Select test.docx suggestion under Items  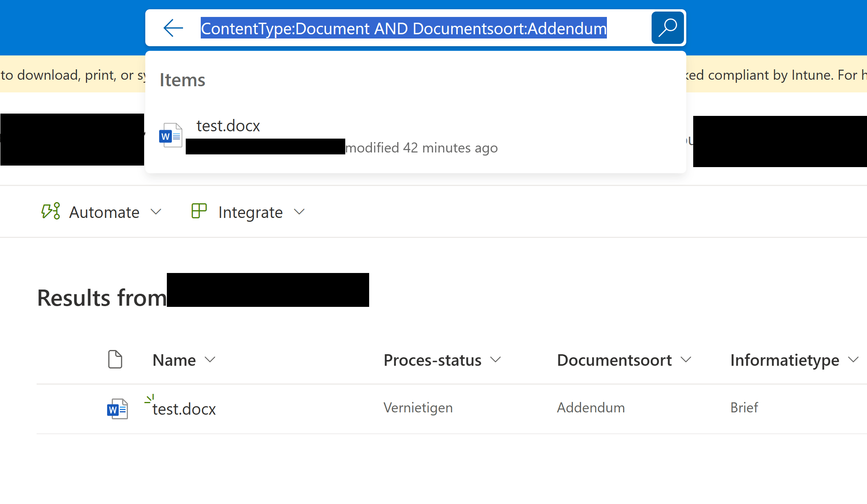(x=228, y=126)
